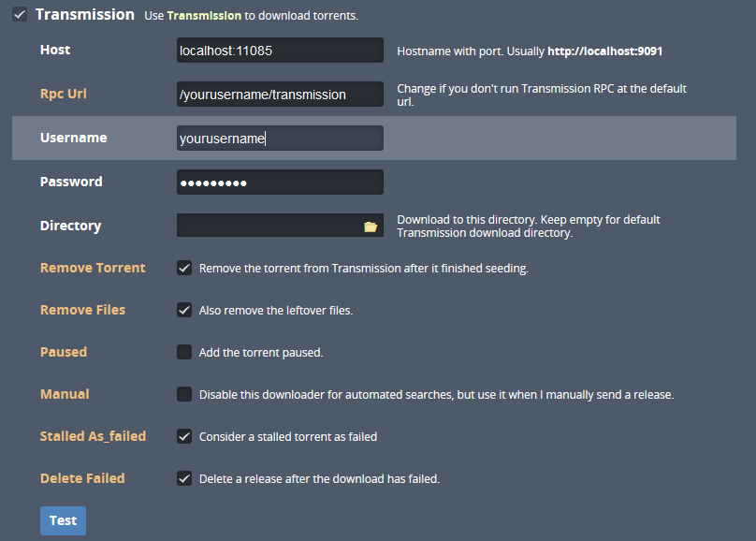
Task: Click into the Username text field
Action: pos(280,138)
